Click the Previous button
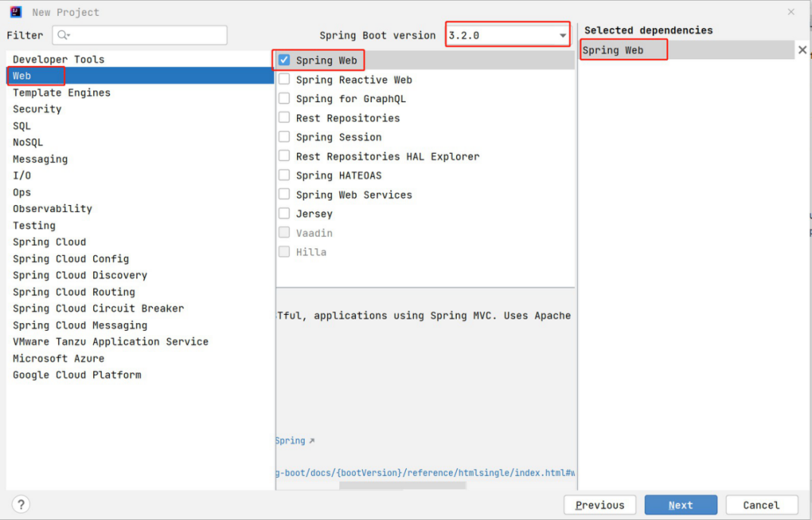 (600, 505)
